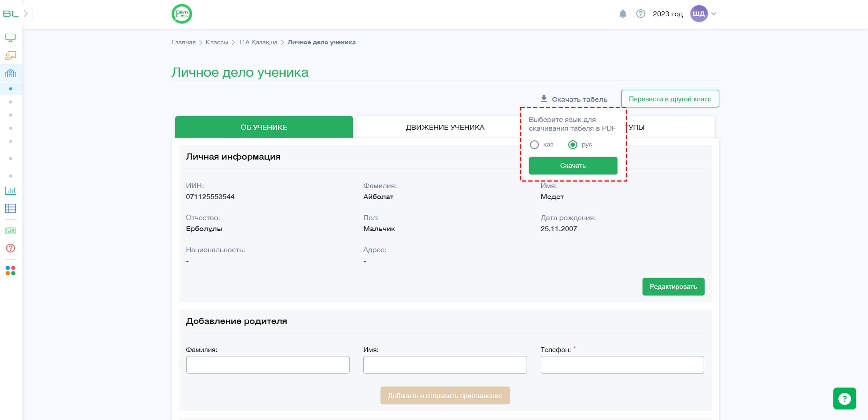
Task: Open the bar chart statistics sidebar icon
Action: (10, 191)
